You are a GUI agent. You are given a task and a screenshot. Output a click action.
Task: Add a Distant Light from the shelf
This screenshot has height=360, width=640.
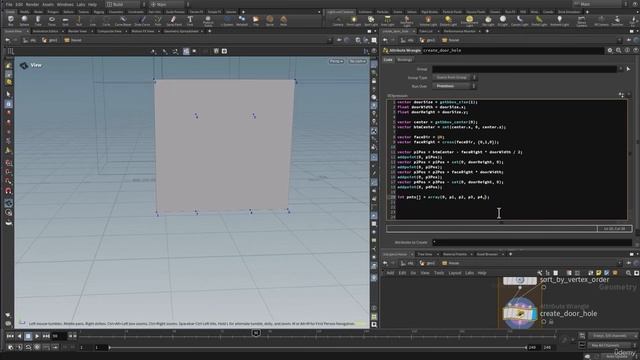point(448,20)
